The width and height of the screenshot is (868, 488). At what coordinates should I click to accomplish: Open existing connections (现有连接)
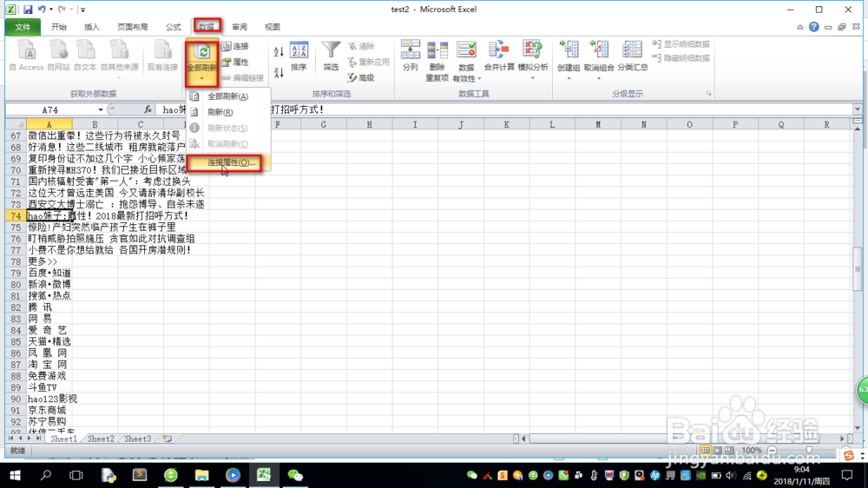[x=162, y=56]
